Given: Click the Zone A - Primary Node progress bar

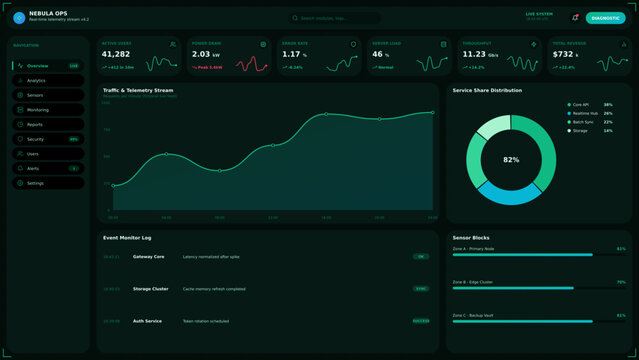Looking at the screenshot, I should (539, 255).
